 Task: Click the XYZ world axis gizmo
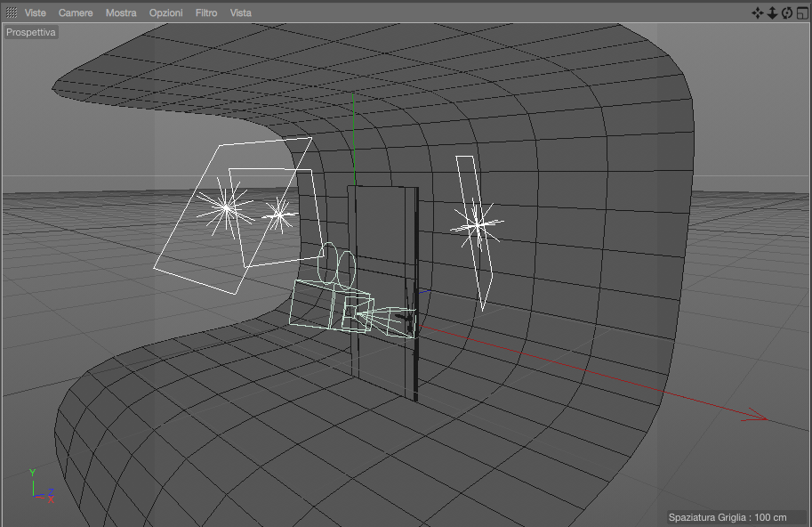pyautogui.click(x=42, y=486)
